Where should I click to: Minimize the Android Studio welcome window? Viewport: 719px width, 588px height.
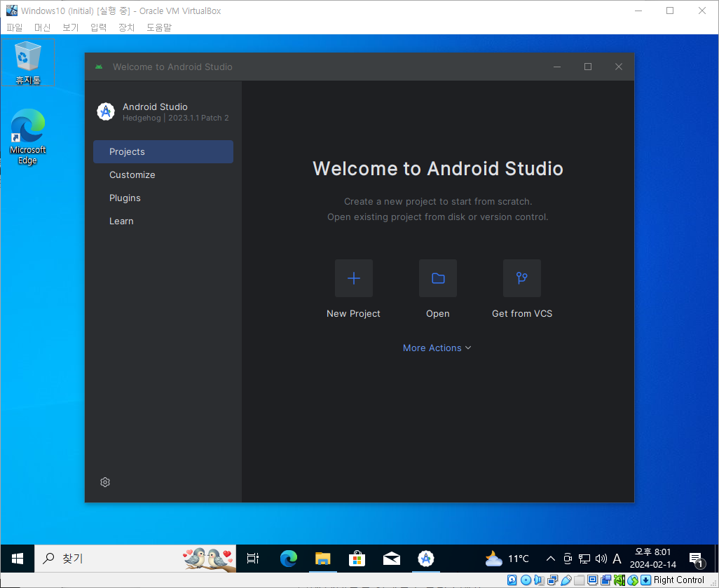(x=557, y=67)
